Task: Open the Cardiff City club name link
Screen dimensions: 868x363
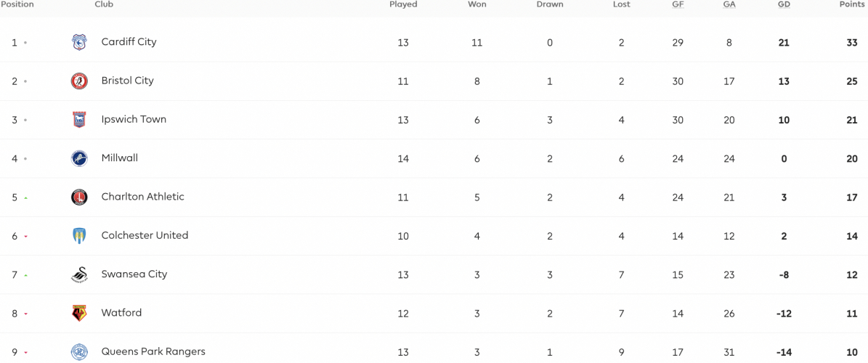Action: 129,42
